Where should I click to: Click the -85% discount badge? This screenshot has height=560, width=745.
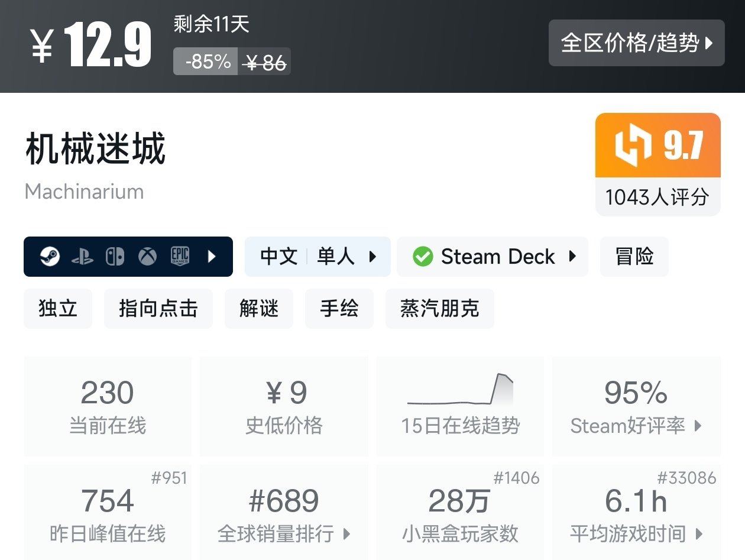tap(206, 61)
